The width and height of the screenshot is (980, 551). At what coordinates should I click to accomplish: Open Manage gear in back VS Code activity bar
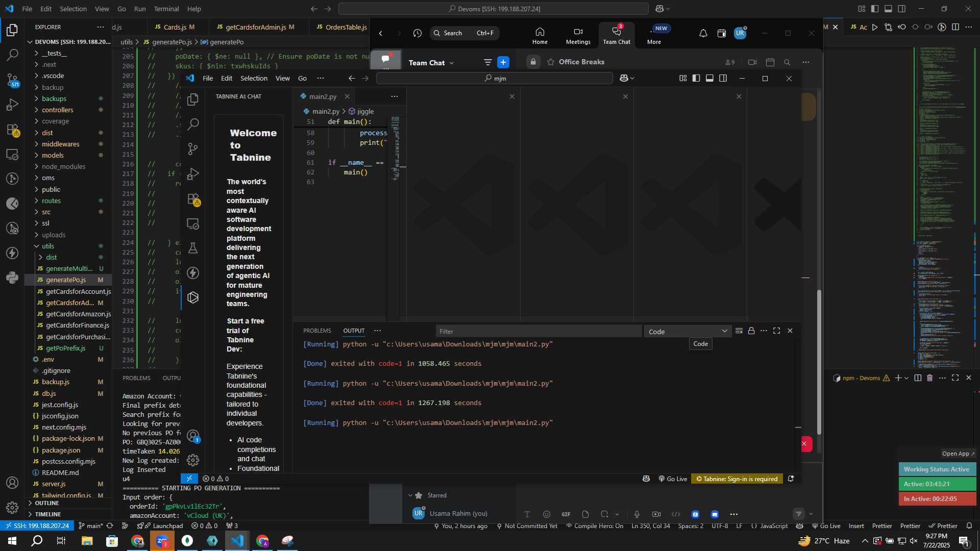pyautogui.click(x=12, y=507)
